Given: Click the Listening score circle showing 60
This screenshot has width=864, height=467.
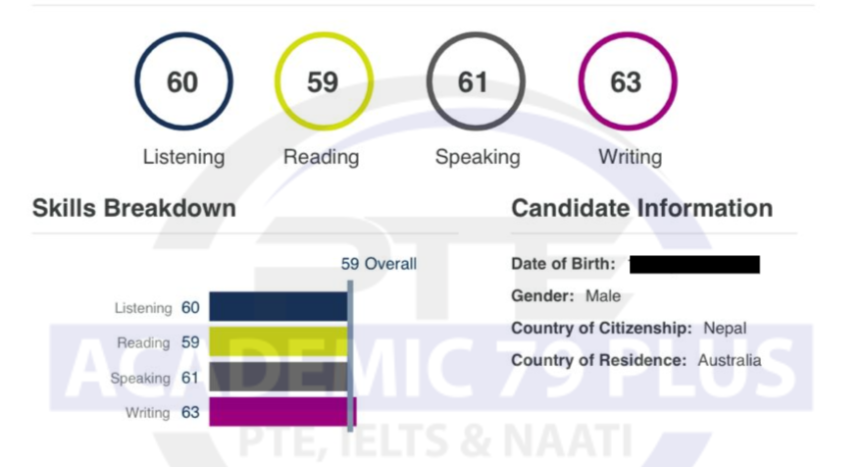Looking at the screenshot, I should (x=183, y=81).
